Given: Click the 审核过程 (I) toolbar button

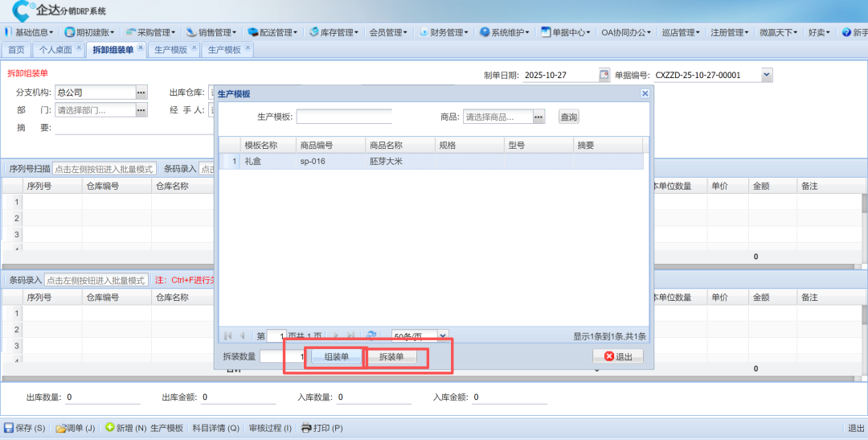Looking at the screenshot, I should (270, 428).
